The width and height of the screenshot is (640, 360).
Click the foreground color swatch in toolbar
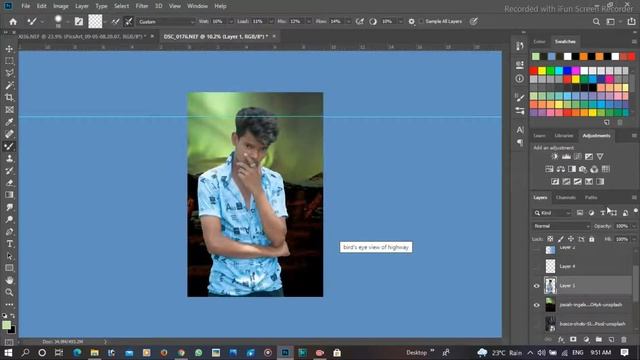7,325
